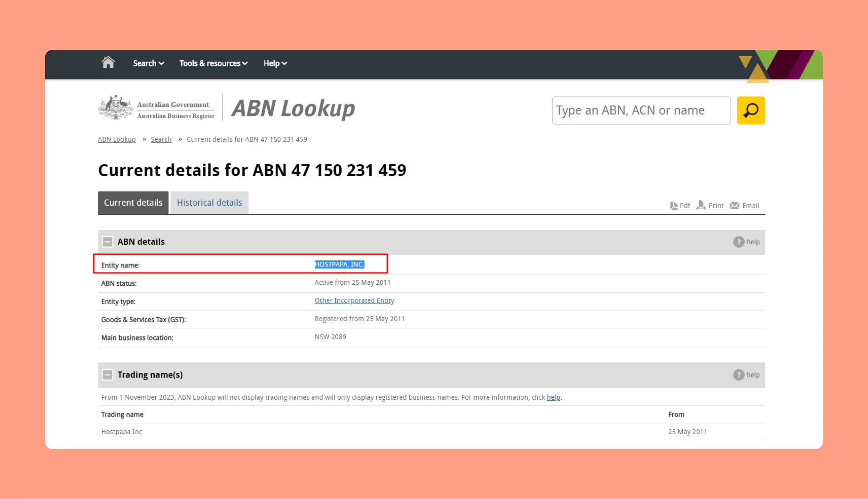Click the Main business location: label
The width and height of the screenshot is (868, 499).
click(x=137, y=338)
